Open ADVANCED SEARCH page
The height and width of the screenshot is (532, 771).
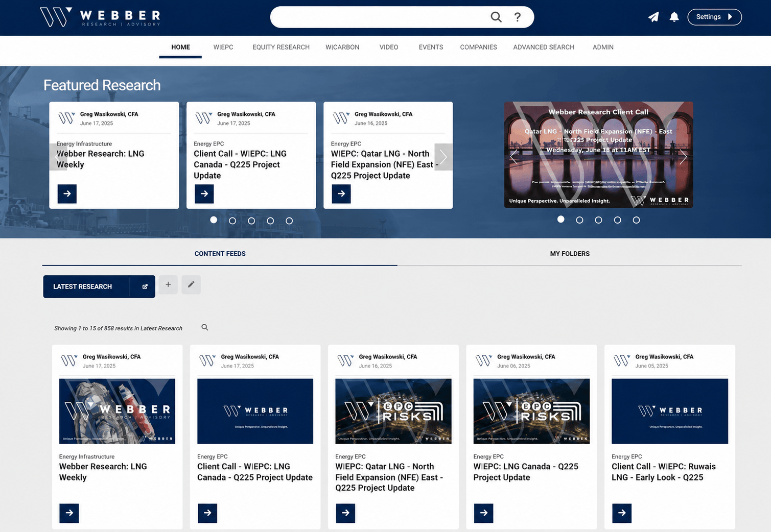tap(544, 47)
